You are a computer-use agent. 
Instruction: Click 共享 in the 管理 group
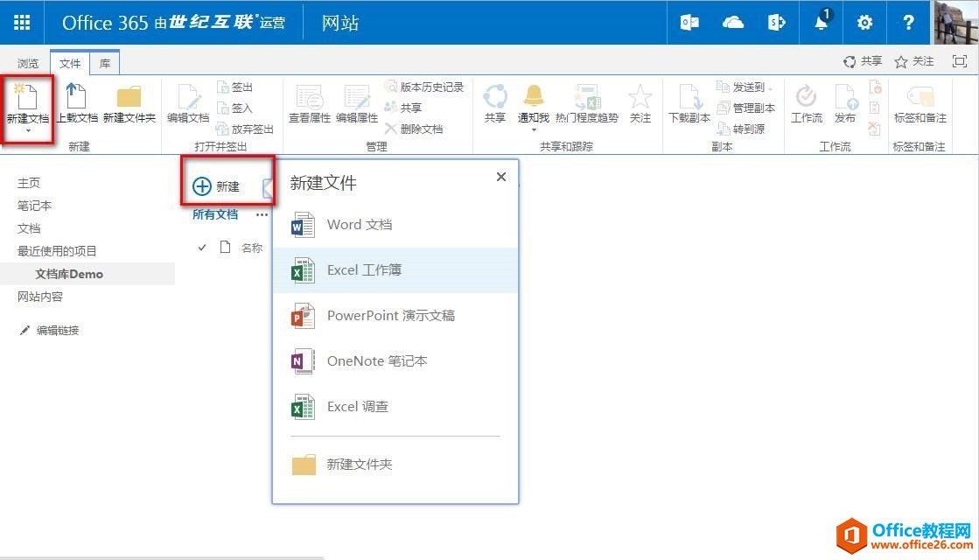(x=403, y=108)
